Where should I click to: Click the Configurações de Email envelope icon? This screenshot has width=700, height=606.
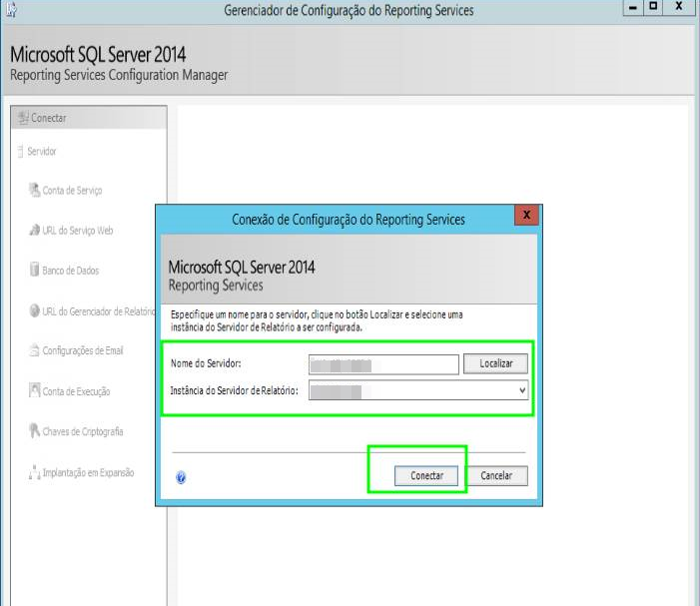click(x=34, y=350)
